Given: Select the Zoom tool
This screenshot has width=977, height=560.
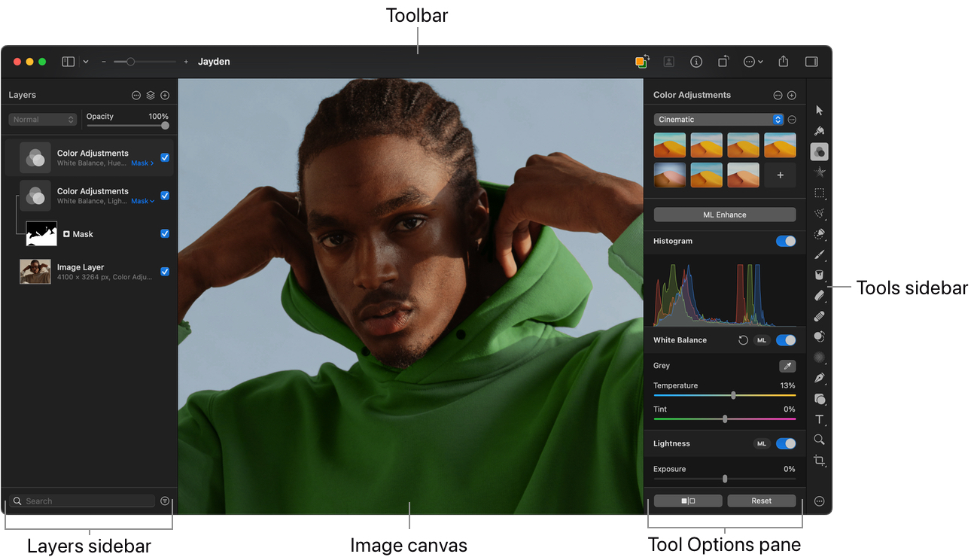Looking at the screenshot, I should tap(819, 440).
